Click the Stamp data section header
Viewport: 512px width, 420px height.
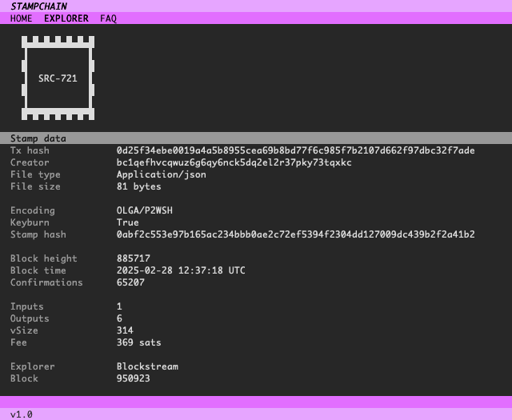(x=256, y=138)
